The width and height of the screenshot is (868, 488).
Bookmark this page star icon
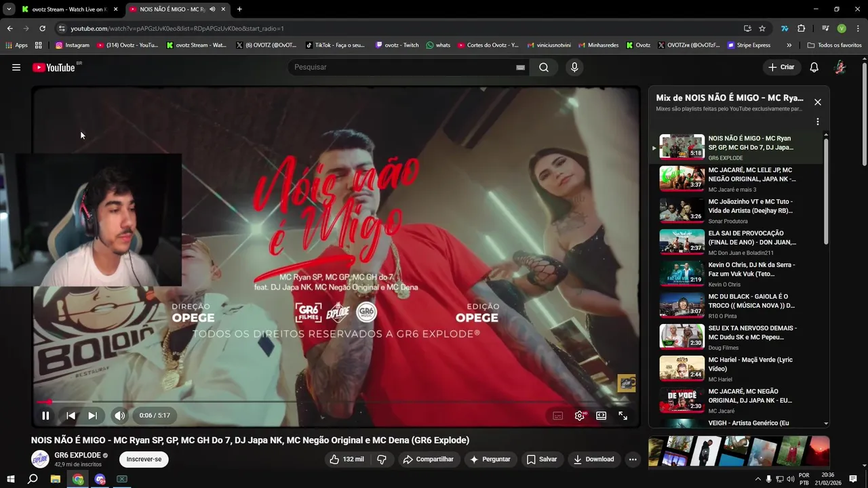pos(762,28)
